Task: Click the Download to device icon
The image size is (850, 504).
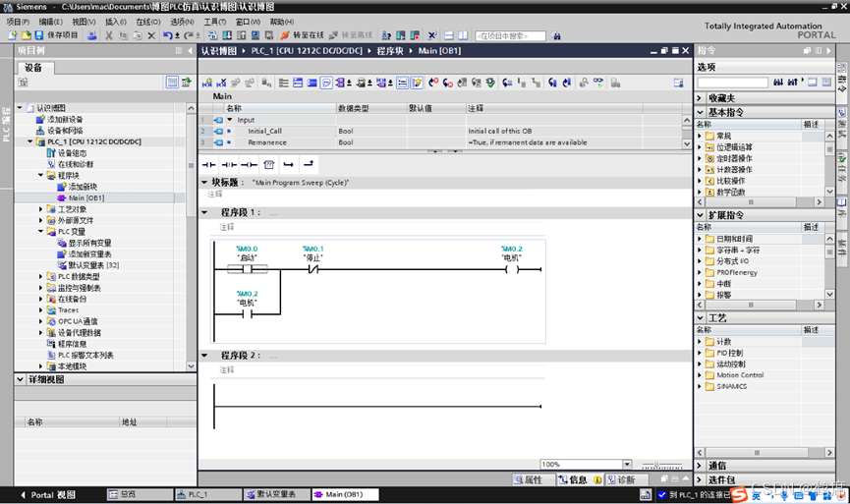Action: click(x=227, y=35)
